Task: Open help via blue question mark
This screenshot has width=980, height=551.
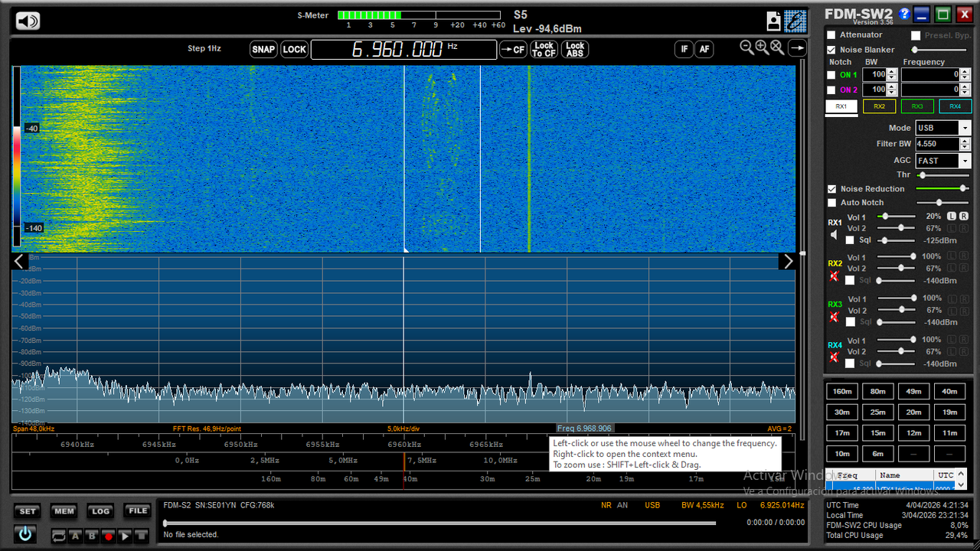Action: (904, 14)
